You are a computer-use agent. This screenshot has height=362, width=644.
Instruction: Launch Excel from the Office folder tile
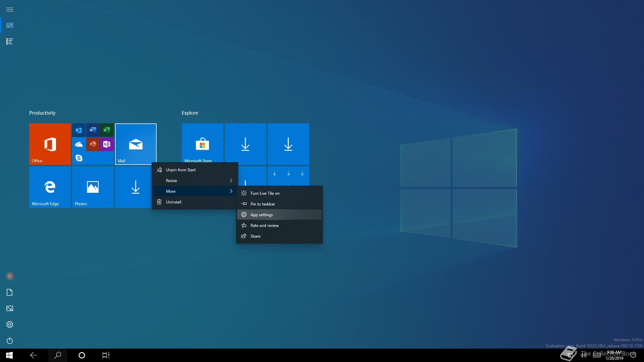[107, 130]
